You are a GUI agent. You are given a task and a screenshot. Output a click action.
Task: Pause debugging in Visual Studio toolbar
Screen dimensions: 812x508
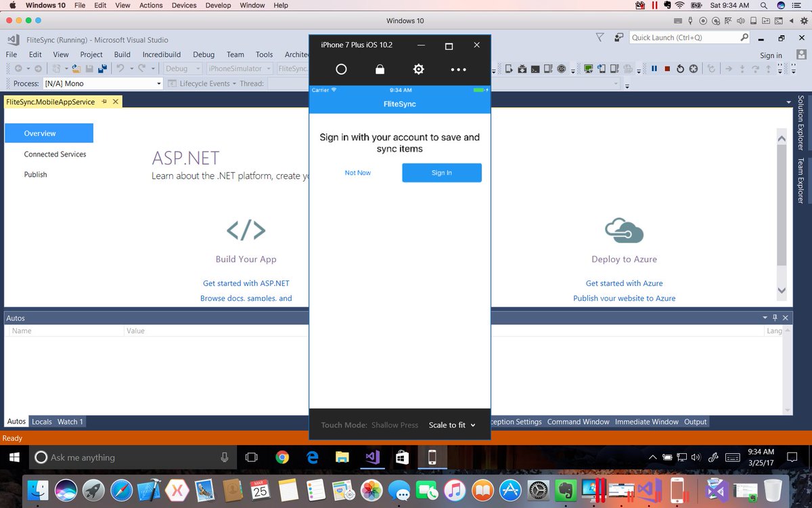click(654, 68)
